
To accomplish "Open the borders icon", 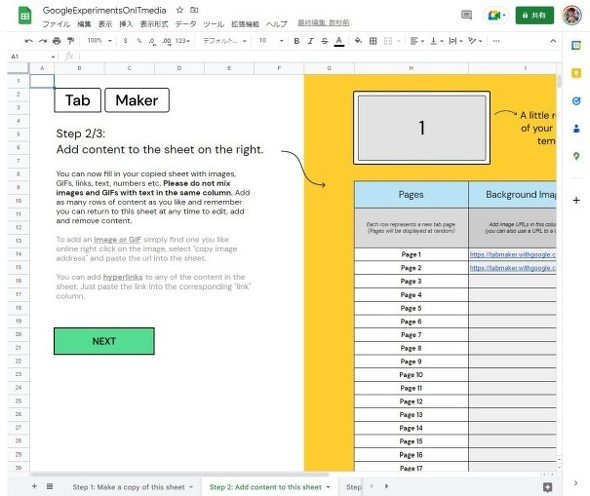I will (373, 41).
